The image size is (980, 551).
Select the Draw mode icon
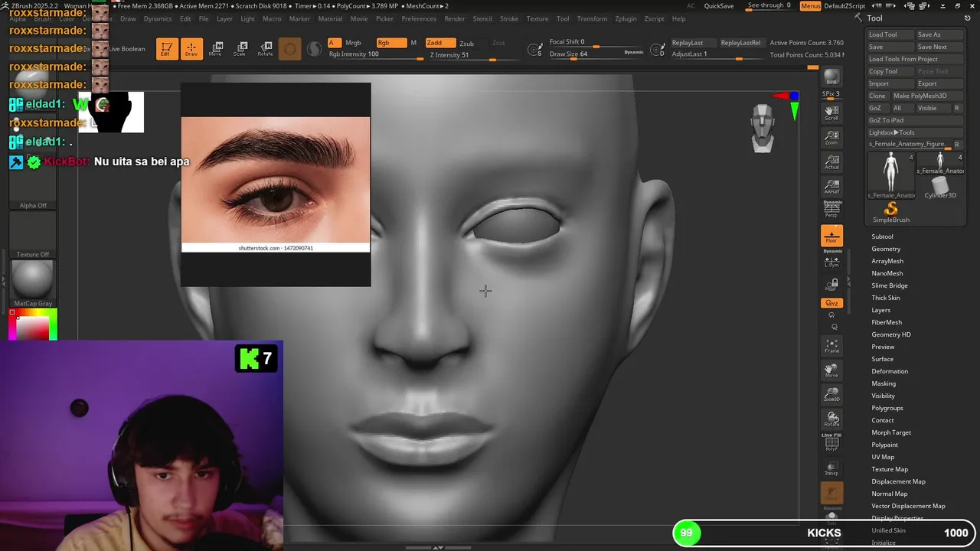191,49
